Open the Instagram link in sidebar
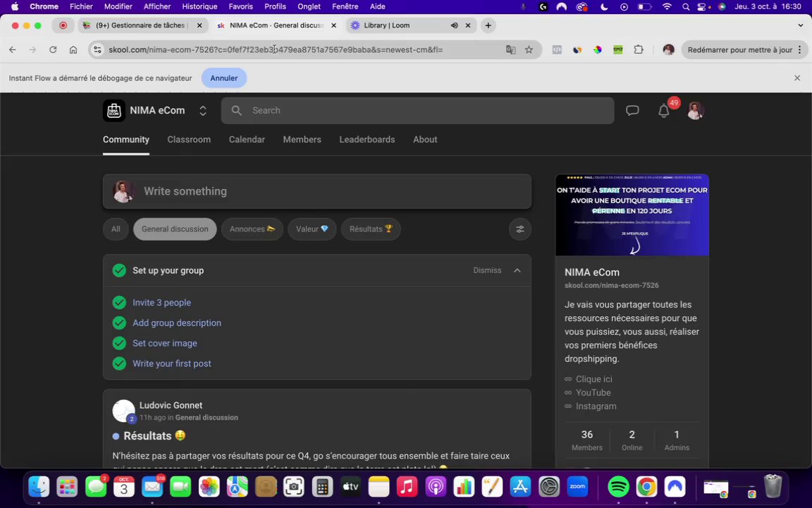 click(596, 406)
